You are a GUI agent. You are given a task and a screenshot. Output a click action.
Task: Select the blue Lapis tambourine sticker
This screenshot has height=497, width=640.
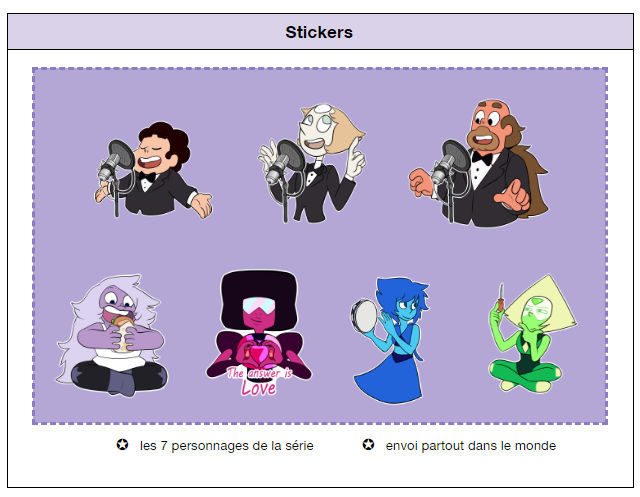click(x=390, y=341)
